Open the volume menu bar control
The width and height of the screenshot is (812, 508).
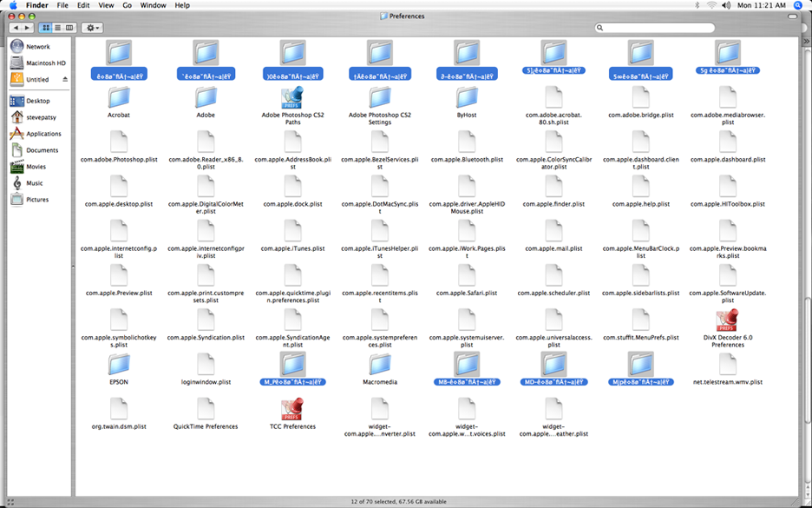click(x=726, y=5)
